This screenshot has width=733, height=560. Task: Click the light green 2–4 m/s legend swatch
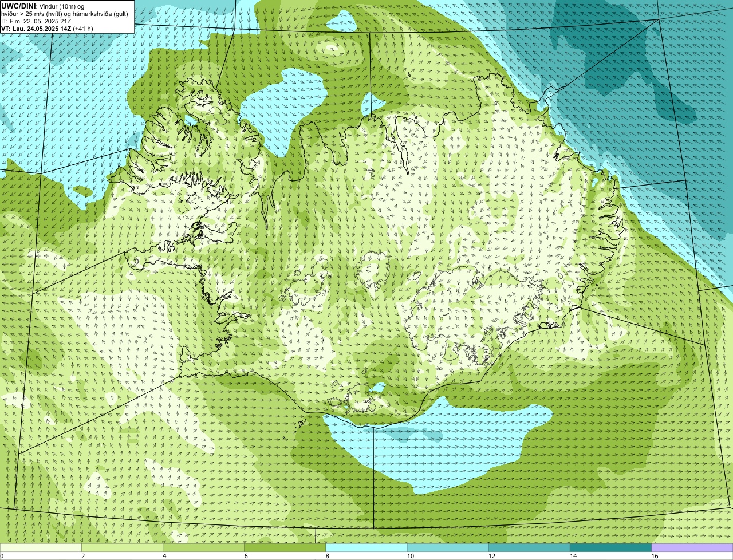(122, 548)
